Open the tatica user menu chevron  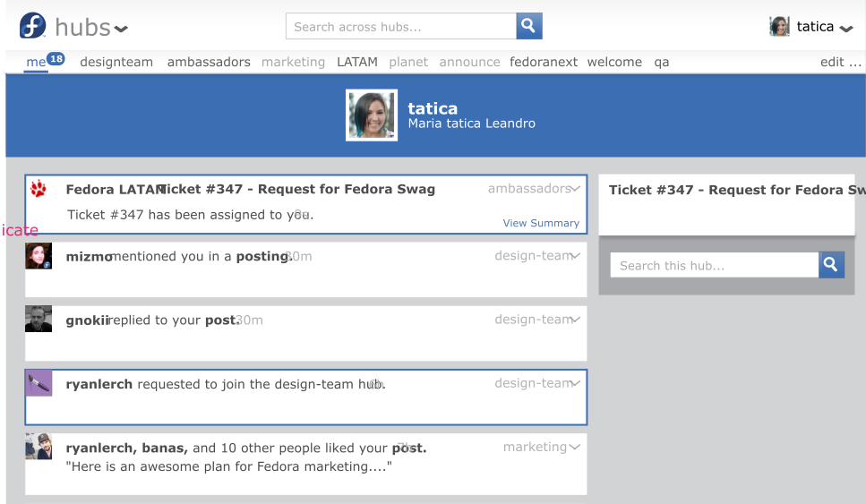click(846, 29)
